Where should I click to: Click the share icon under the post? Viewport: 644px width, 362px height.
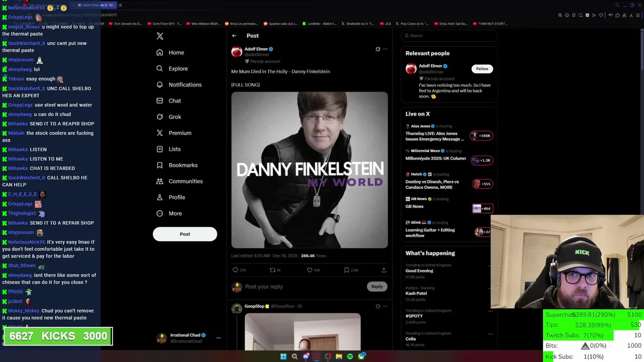coord(384,270)
